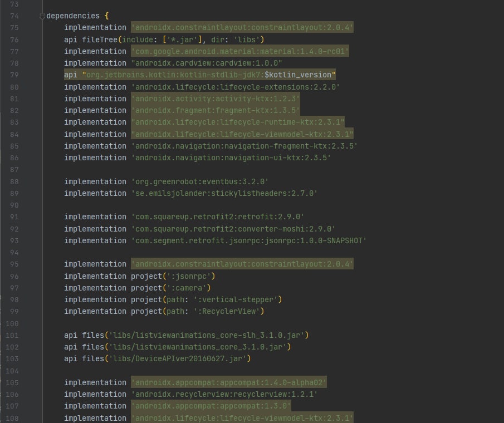
Task: Click the fileTree include '*.jar' line
Action: [x=164, y=40]
